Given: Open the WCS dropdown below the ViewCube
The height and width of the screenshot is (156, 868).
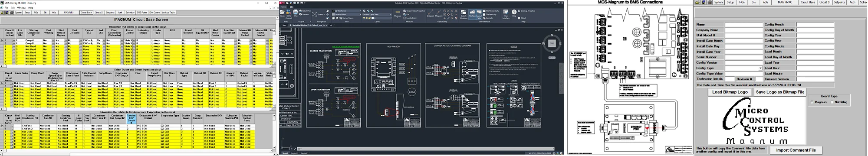Looking at the screenshot, I should tap(552, 57).
